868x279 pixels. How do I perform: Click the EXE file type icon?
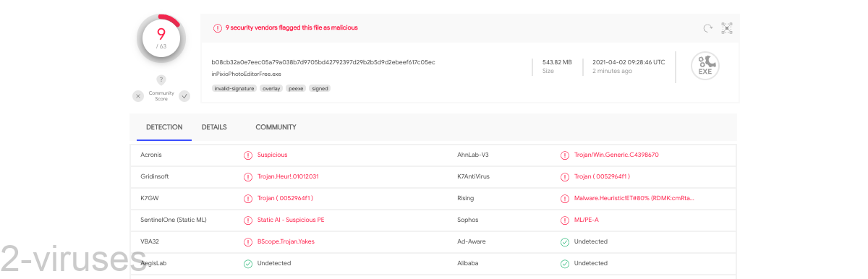click(x=705, y=66)
